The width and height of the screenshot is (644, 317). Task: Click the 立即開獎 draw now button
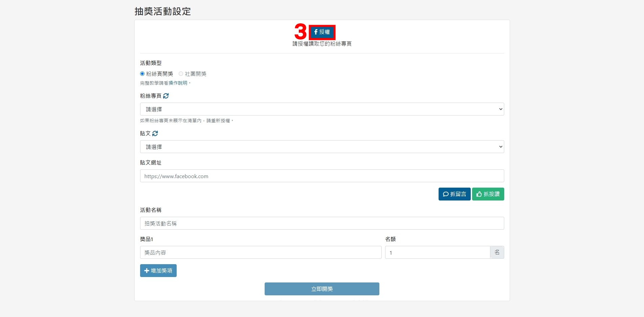click(322, 289)
